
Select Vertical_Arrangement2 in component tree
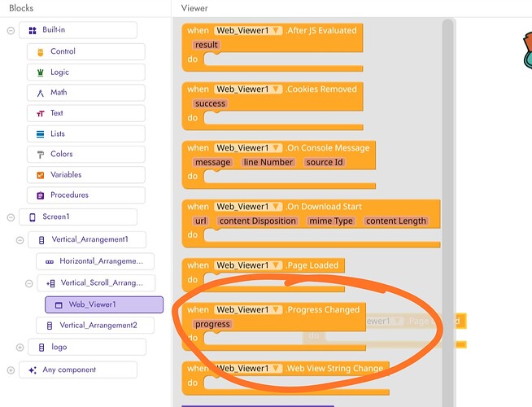(95, 326)
